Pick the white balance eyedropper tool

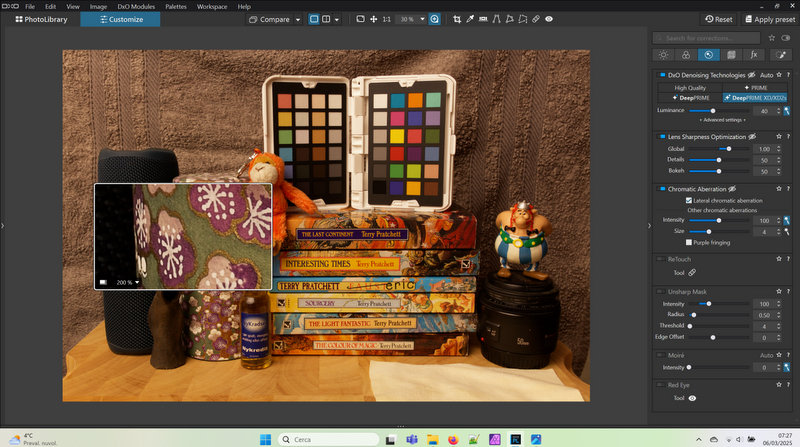[470, 19]
